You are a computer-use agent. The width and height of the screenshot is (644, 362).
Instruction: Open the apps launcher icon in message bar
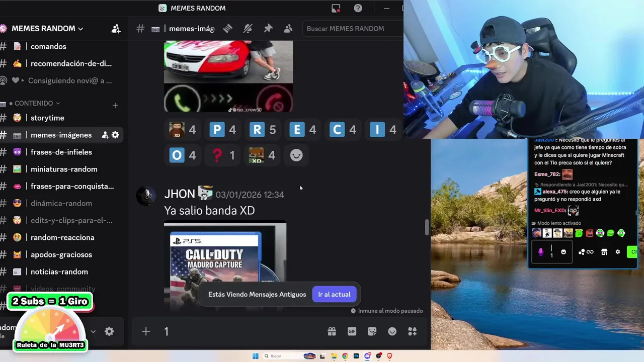click(412, 331)
